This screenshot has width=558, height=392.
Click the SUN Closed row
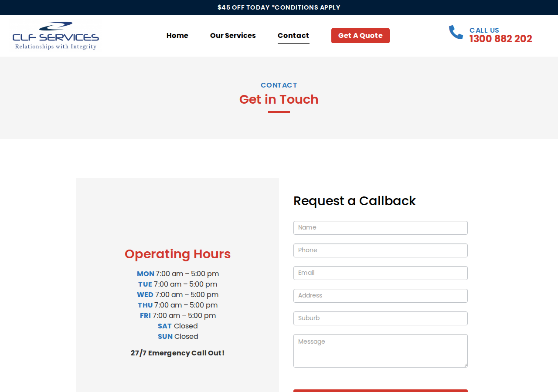point(178,337)
